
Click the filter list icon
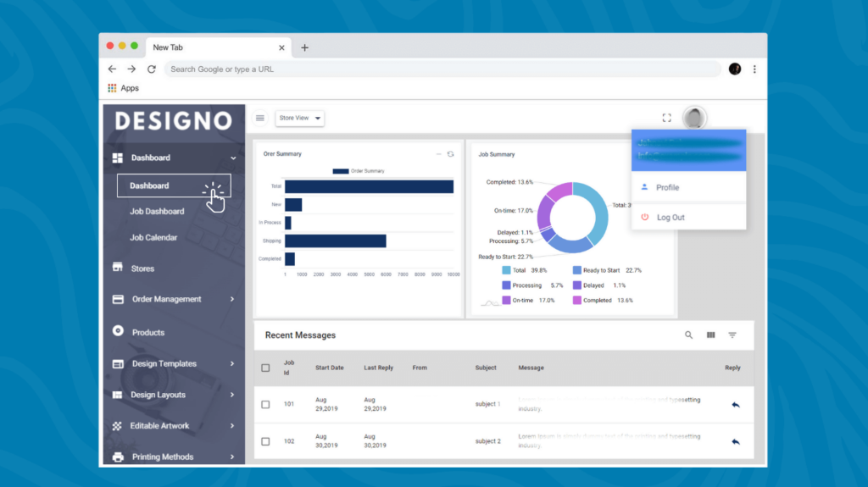732,335
